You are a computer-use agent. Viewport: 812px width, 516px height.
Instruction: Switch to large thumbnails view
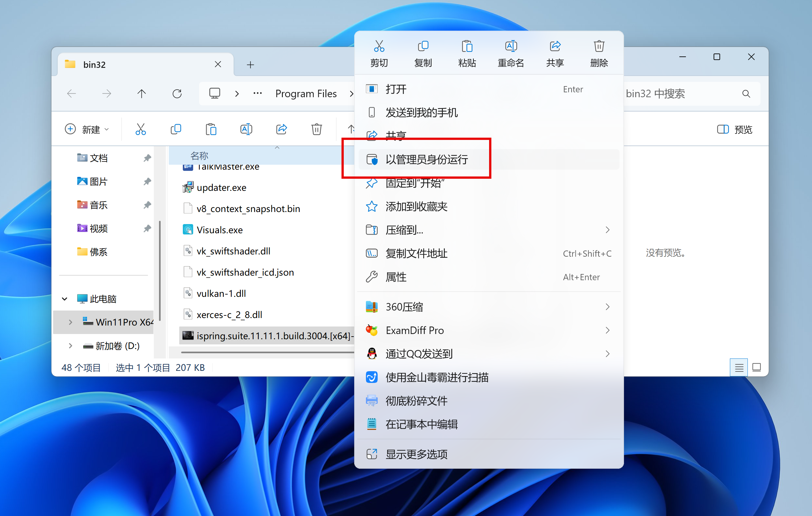click(x=756, y=367)
